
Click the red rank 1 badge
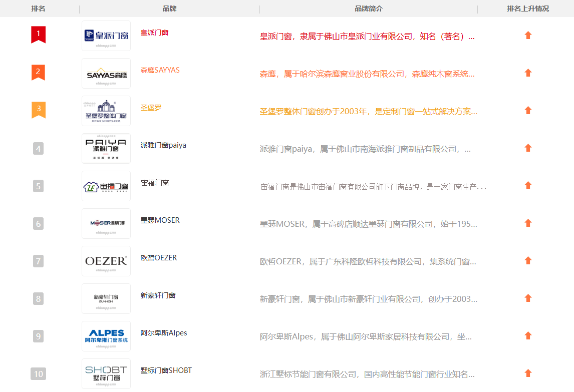pyautogui.click(x=39, y=35)
